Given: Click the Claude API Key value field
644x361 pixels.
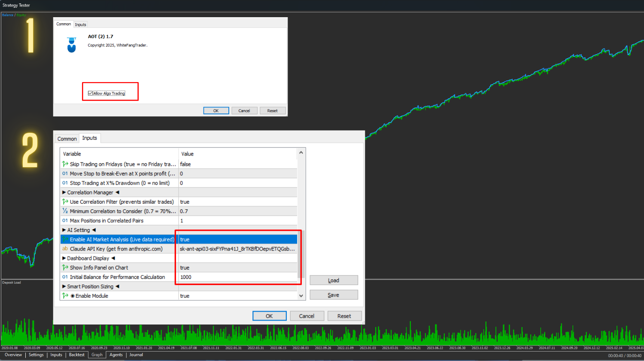Looking at the screenshot, I should point(238,249).
